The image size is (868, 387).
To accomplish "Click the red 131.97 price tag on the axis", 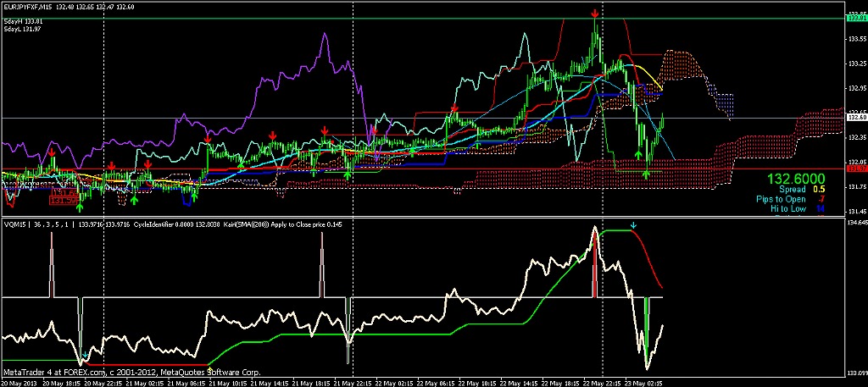I will pos(856,169).
